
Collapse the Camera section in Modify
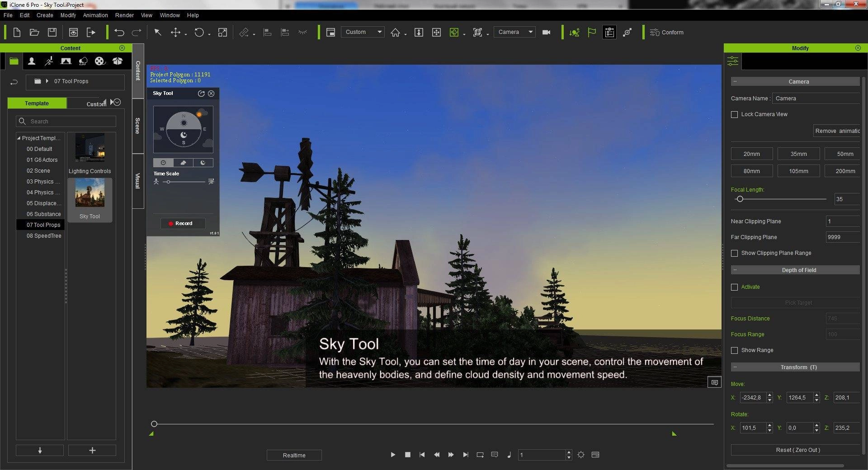(735, 82)
